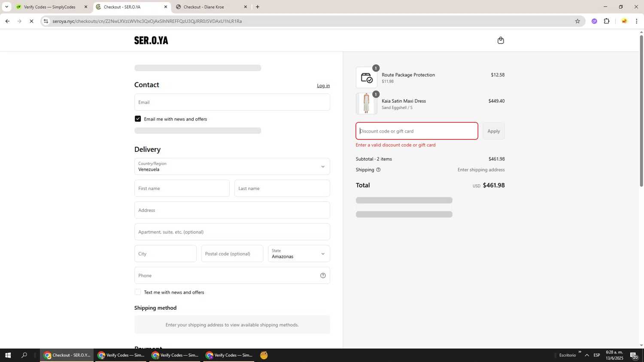Close the Checkout SER.O.YA tab

[x=166, y=7]
